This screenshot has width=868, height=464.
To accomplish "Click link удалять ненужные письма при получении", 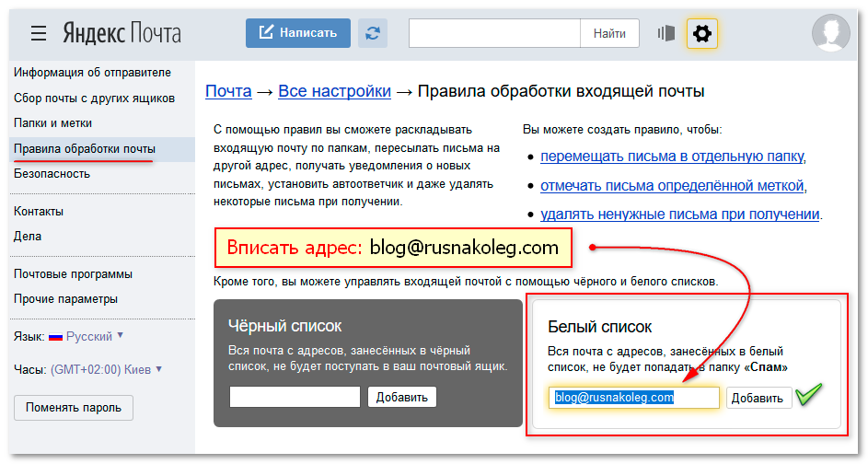I will click(680, 215).
